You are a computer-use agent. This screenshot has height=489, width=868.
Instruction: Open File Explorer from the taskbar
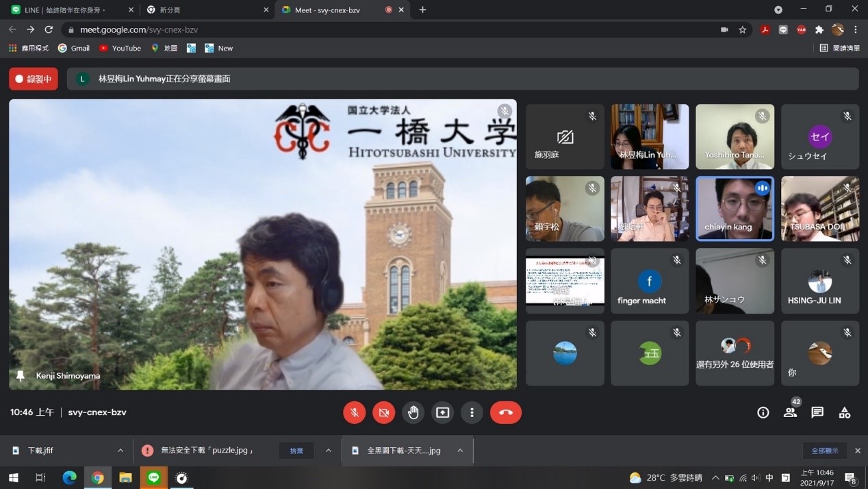[125, 477]
